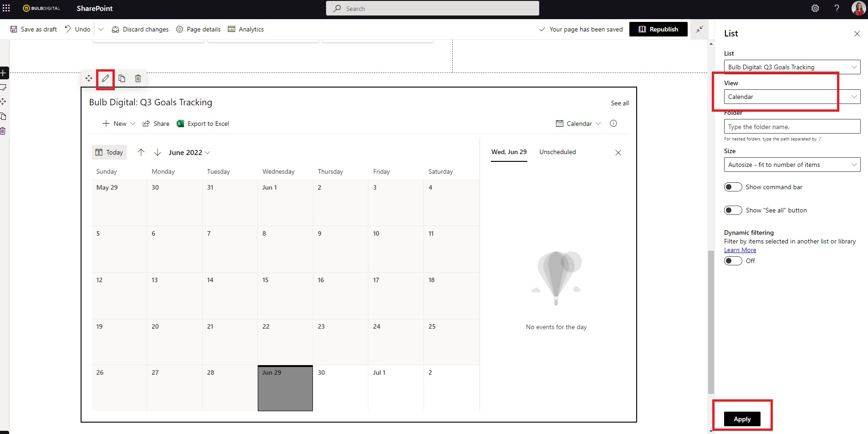
Task: Edit web part with pencil icon
Action: tap(105, 78)
